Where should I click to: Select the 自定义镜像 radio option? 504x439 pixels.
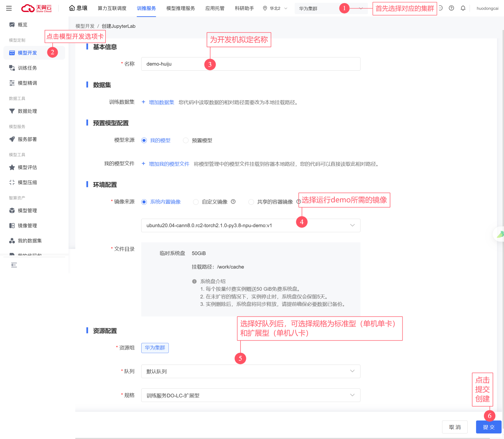196,202
